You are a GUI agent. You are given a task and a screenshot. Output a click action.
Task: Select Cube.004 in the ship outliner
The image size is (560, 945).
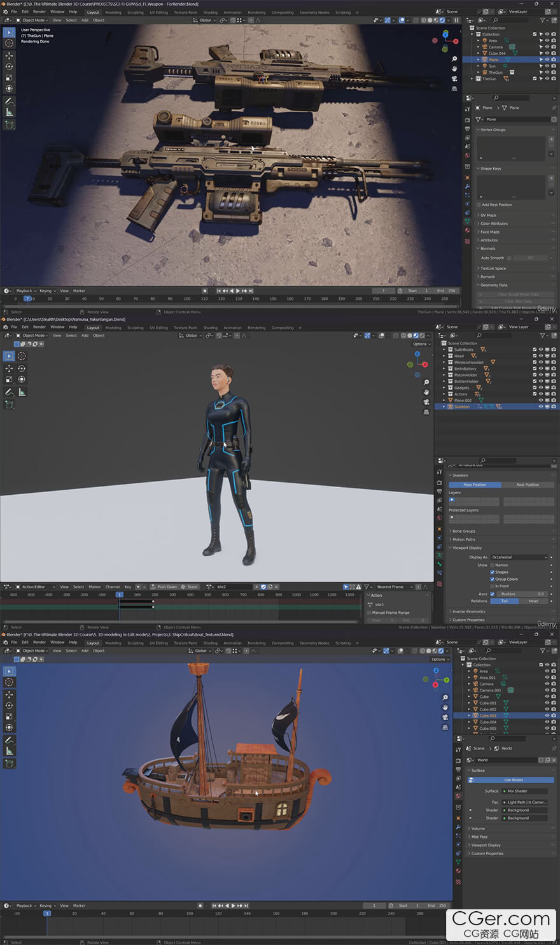[487, 722]
